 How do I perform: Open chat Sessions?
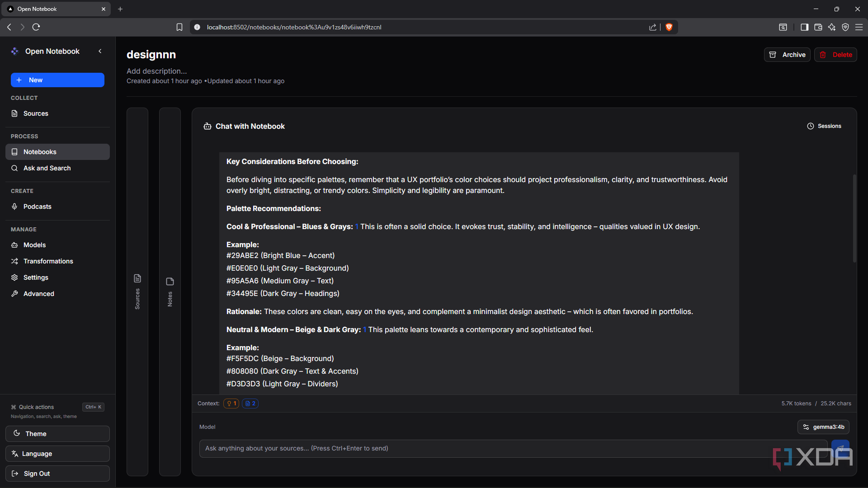(x=824, y=126)
